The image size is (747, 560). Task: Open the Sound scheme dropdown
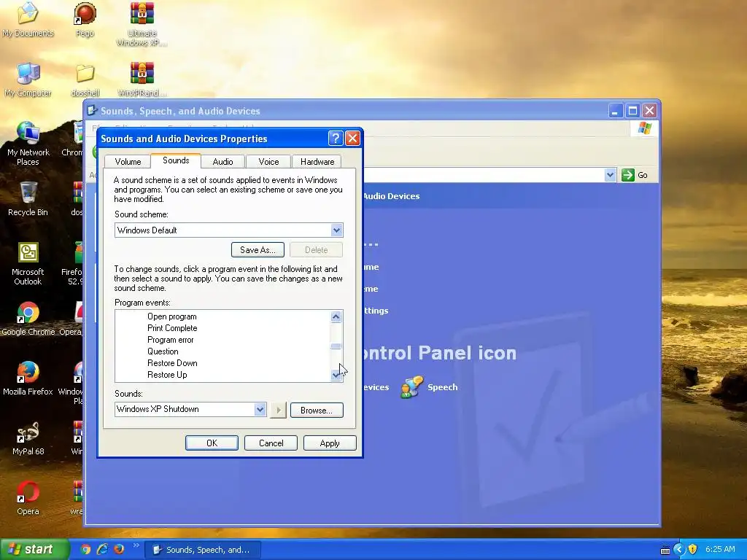pyautogui.click(x=336, y=230)
